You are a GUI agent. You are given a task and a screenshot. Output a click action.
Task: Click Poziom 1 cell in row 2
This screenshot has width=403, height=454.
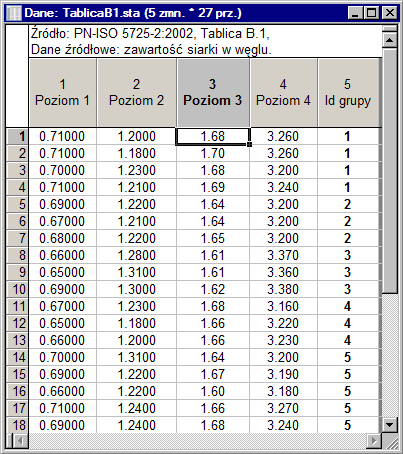point(62,153)
